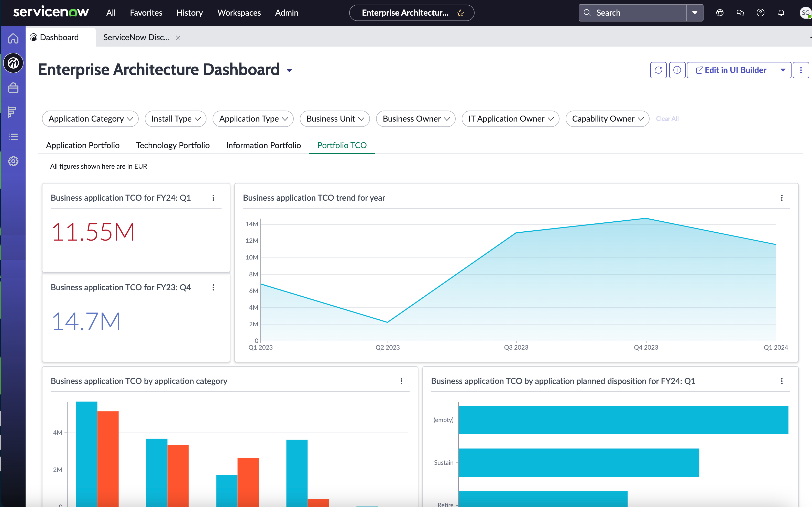The image size is (812, 507).
Task: Switch to Technology Portfolio tab
Action: 173,145
